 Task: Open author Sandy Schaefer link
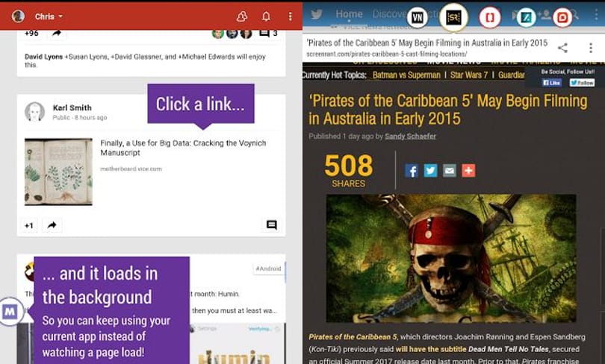click(x=410, y=136)
